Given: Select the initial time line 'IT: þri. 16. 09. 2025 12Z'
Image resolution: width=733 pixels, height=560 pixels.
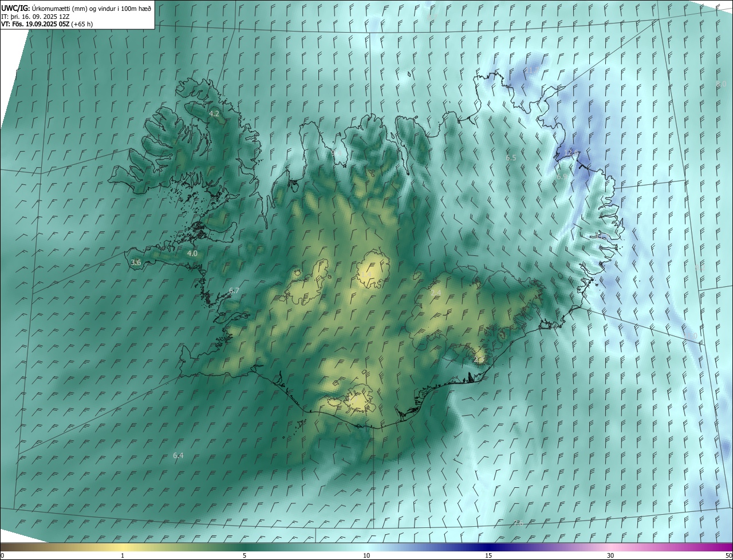Looking at the screenshot, I should coord(36,16).
